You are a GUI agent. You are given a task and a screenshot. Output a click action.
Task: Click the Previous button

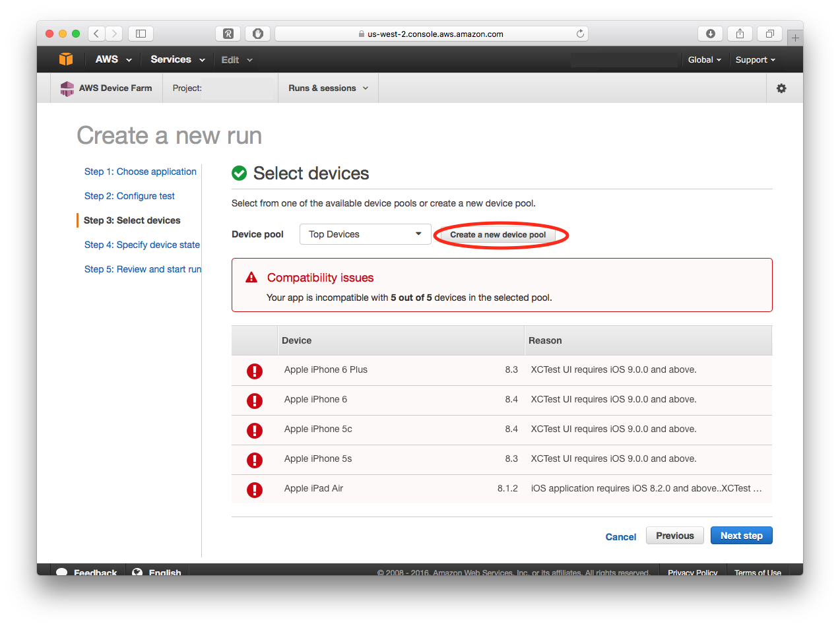675,536
